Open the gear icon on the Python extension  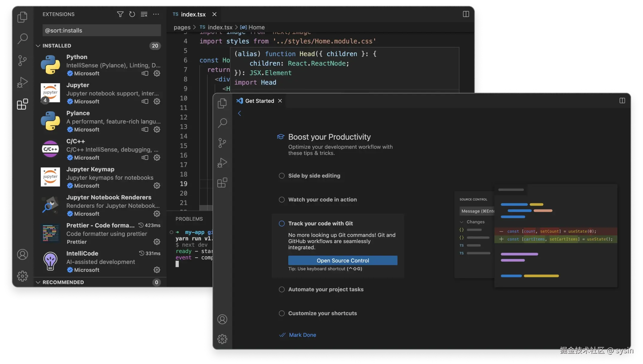tap(157, 73)
